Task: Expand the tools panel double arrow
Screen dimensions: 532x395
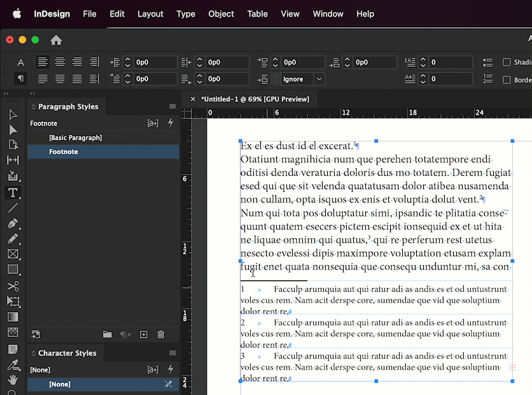Action: click(x=6, y=94)
